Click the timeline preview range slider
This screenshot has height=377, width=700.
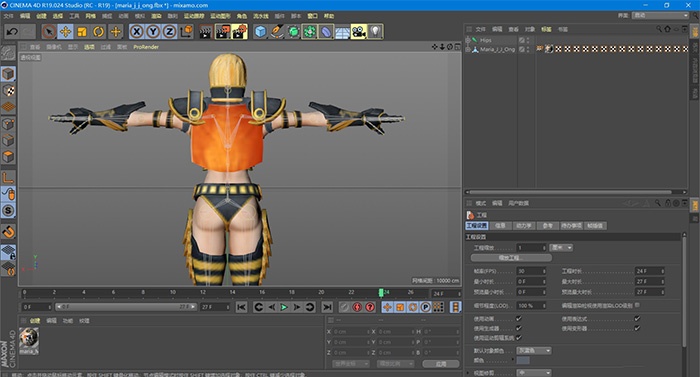[125, 307]
